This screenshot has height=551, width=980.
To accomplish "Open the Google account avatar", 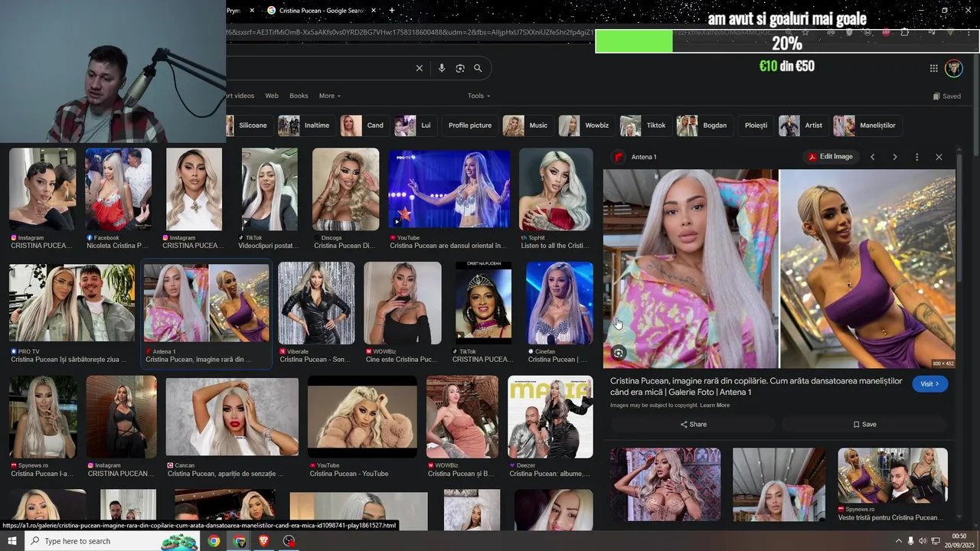I will click(x=954, y=68).
